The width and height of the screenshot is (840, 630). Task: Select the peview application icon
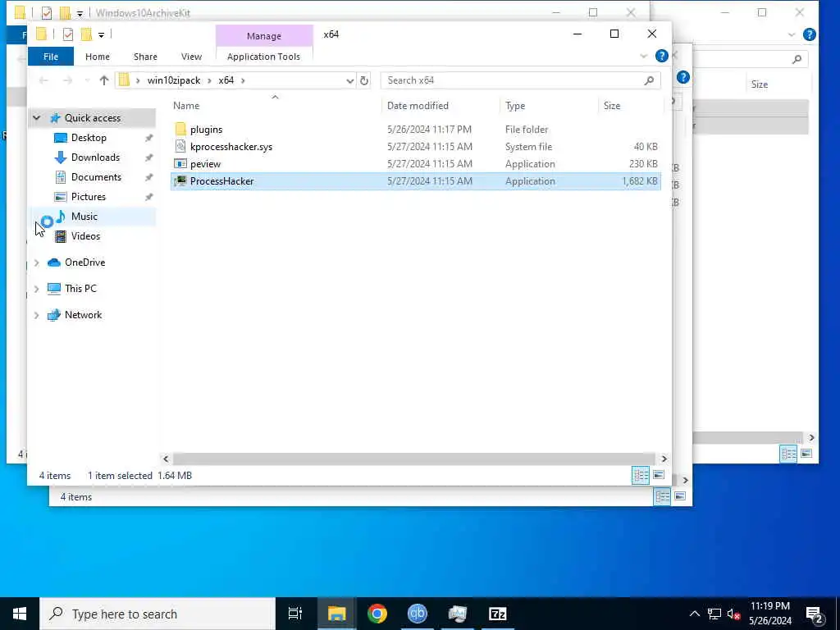[180, 163]
